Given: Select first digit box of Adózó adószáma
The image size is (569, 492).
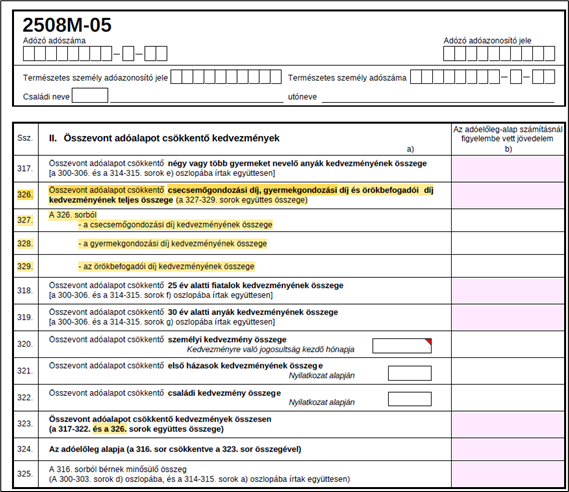Looking at the screenshot, I should [x=29, y=54].
